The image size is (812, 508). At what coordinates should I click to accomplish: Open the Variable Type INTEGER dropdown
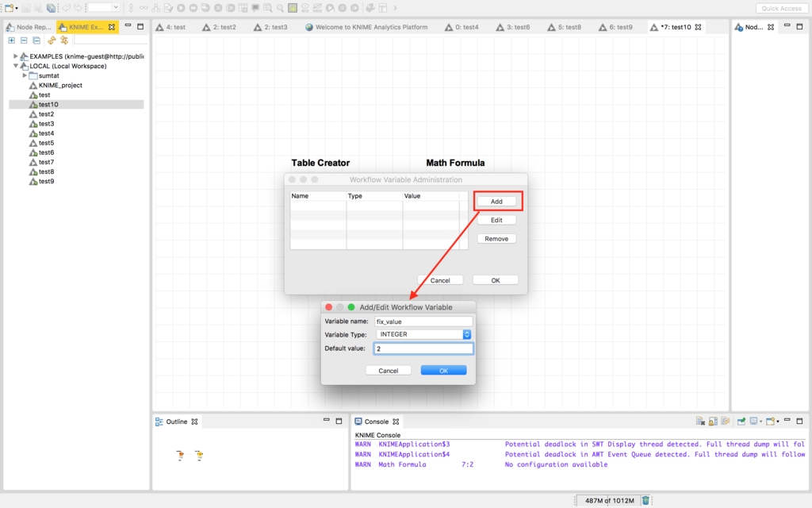(423, 334)
